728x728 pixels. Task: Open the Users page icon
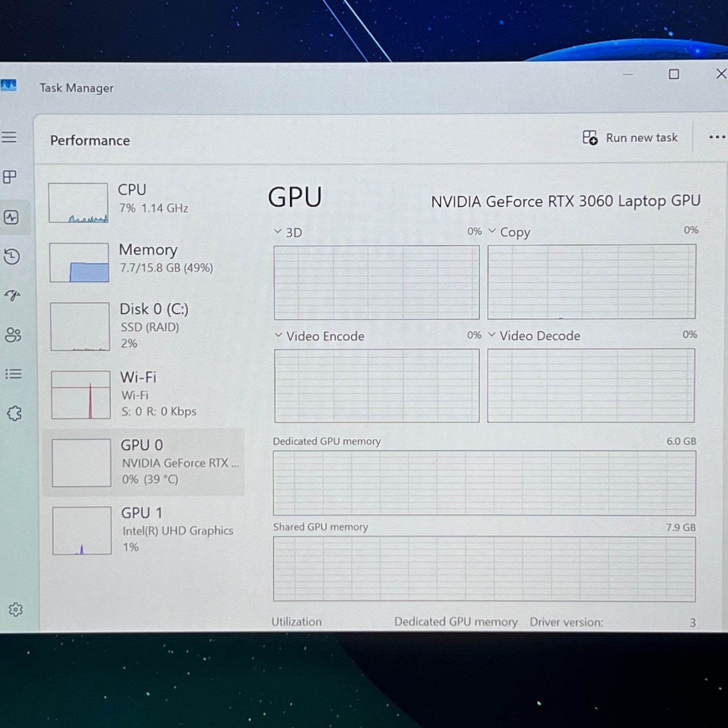[13, 334]
